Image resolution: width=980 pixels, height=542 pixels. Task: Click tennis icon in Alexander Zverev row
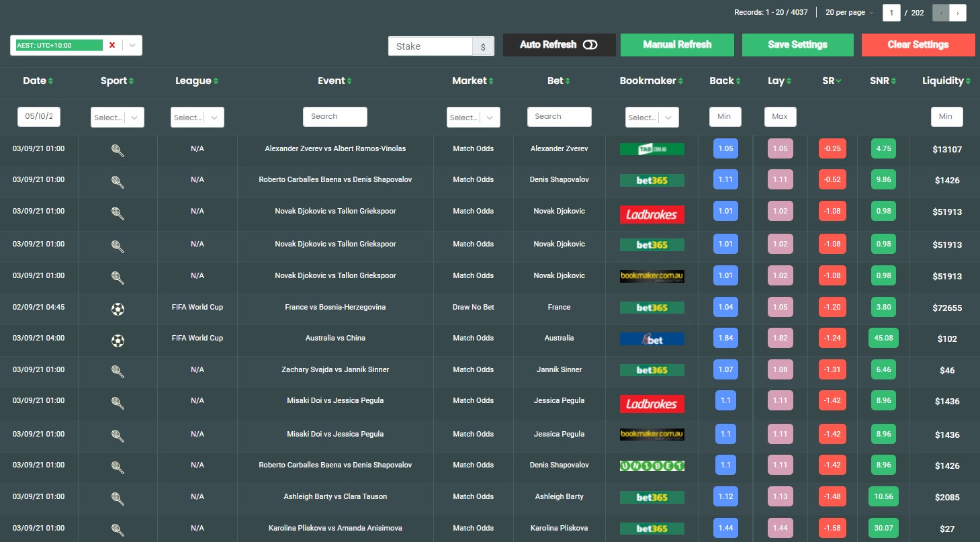pos(118,150)
